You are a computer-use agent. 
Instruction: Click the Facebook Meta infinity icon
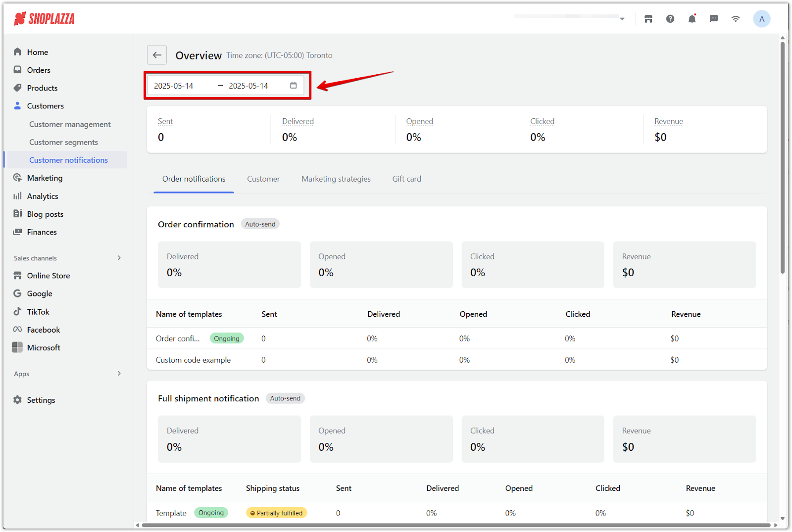17,330
